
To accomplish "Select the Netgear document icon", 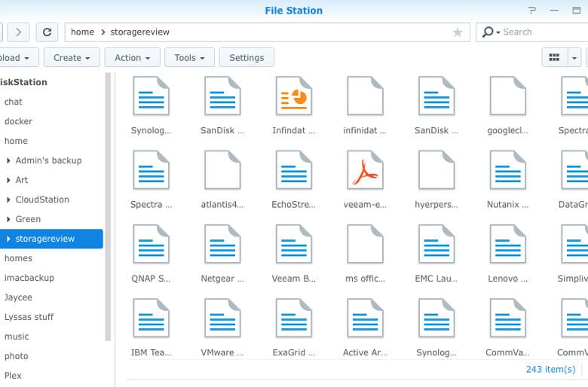I will (x=222, y=244).
